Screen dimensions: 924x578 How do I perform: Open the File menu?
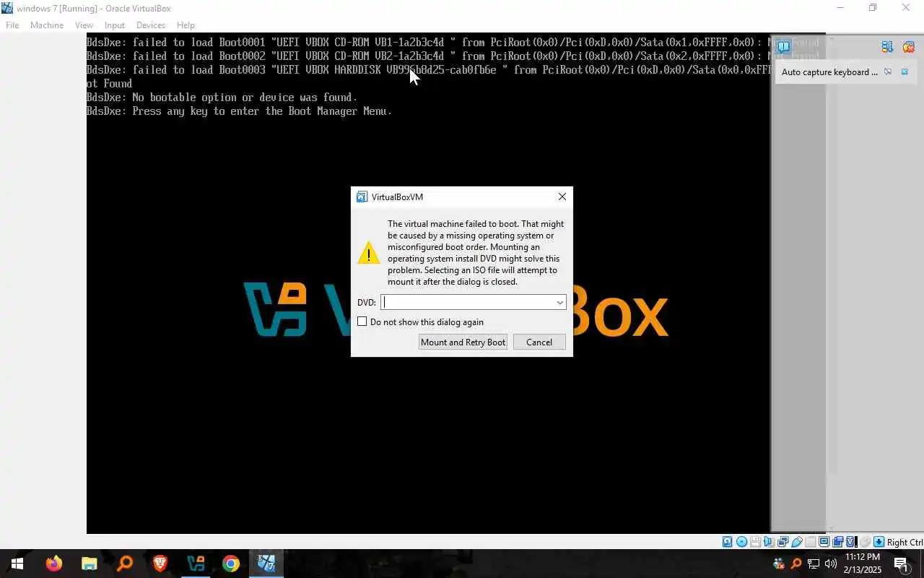coord(12,25)
